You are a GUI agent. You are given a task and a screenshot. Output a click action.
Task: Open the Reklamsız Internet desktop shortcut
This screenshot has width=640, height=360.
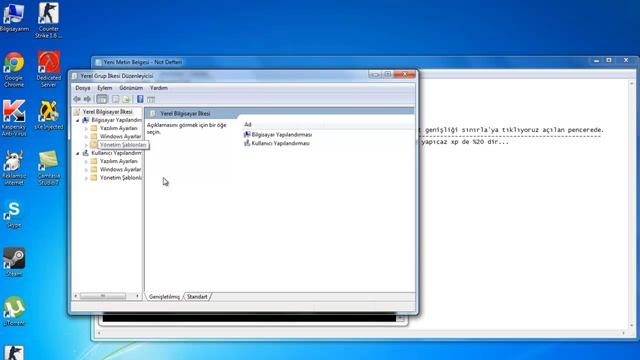coord(14,167)
